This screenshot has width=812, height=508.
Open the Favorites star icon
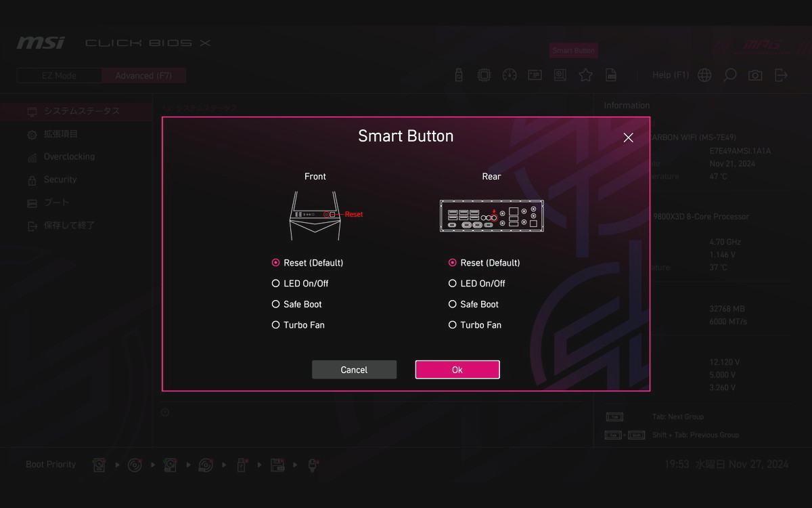click(586, 75)
